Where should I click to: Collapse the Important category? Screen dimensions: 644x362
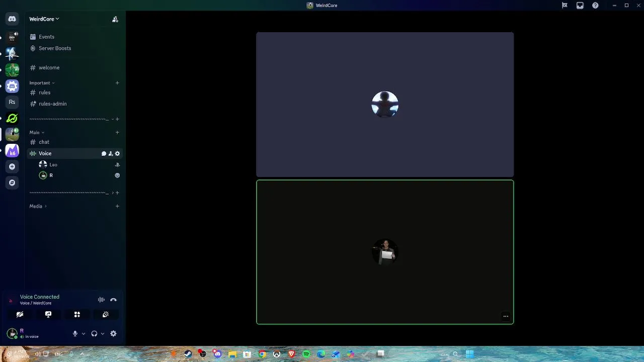(42, 83)
